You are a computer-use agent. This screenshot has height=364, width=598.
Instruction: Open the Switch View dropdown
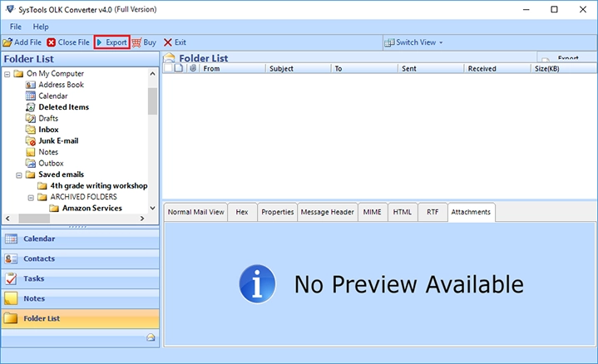tap(414, 42)
